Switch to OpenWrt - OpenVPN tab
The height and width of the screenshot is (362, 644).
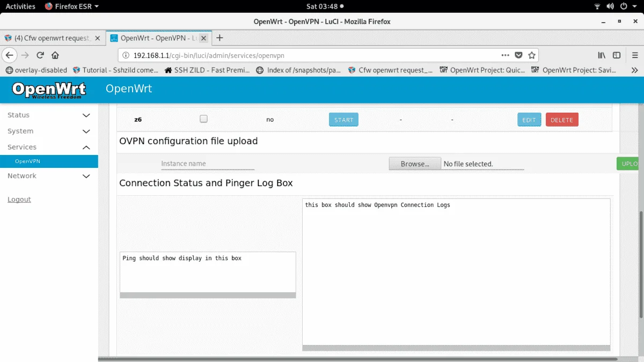coord(159,38)
